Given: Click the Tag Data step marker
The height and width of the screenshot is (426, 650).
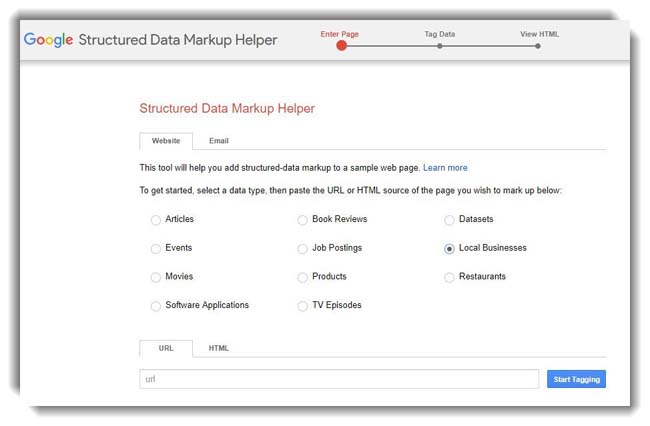Looking at the screenshot, I should click(x=440, y=46).
